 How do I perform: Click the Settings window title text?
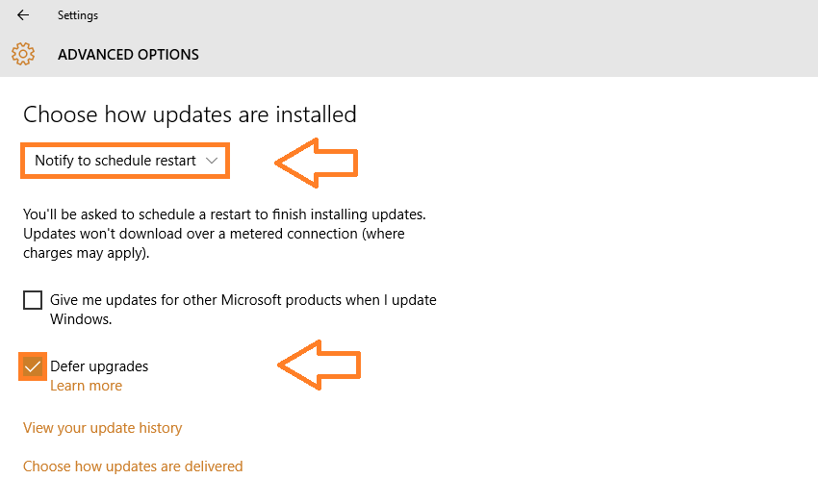pos(78,15)
